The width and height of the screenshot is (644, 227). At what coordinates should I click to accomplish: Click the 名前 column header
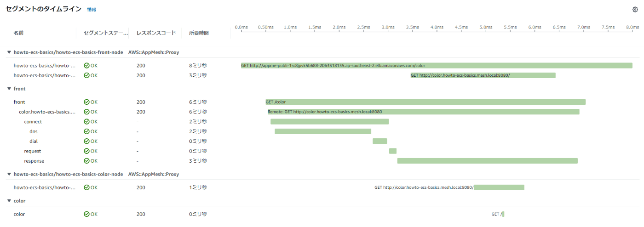pyautogui.click(x=18, y=33)
